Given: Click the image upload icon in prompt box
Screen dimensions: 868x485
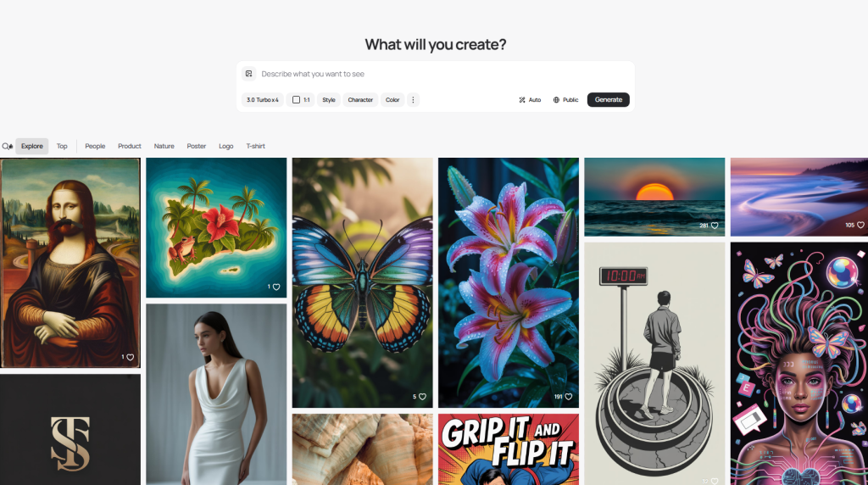Looking at the screenshot, I should 249,74.
